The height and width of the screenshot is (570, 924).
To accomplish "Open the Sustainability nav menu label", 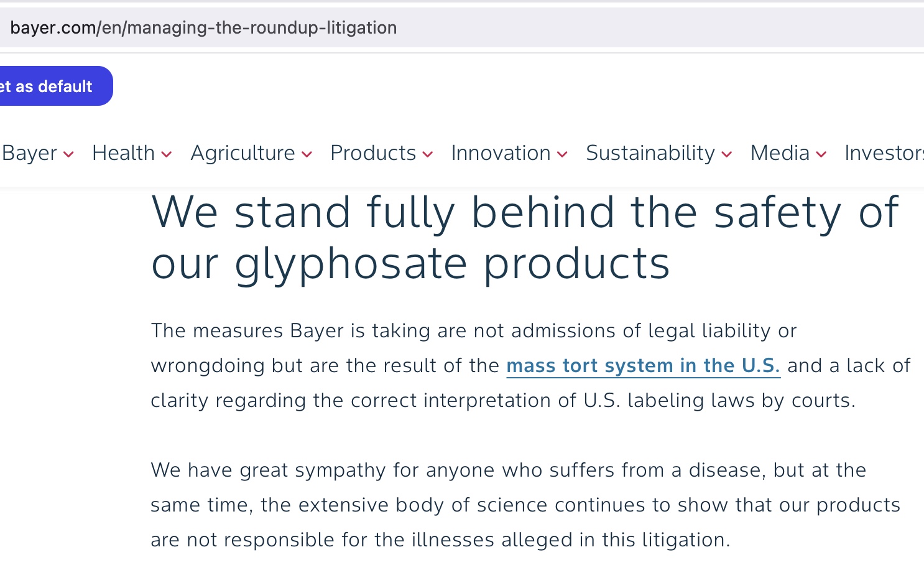I will pyautogui.click(x=650, y=153).
